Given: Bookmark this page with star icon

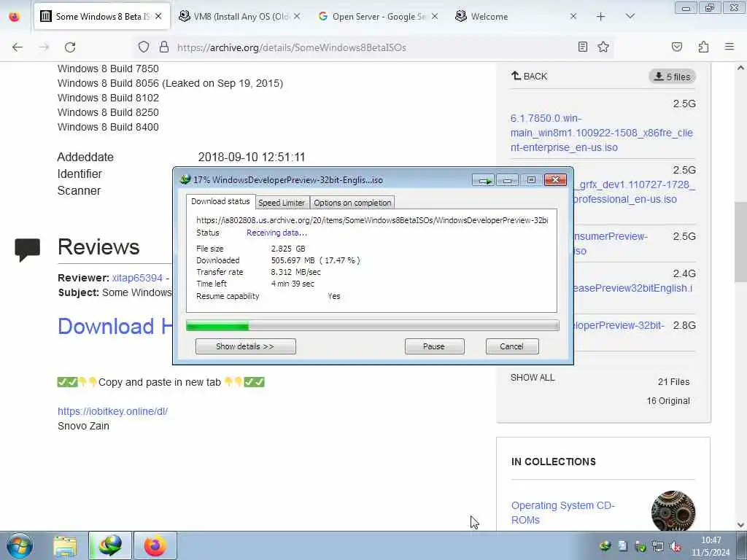Looking at the screenshot, I should tap(603, 47).
